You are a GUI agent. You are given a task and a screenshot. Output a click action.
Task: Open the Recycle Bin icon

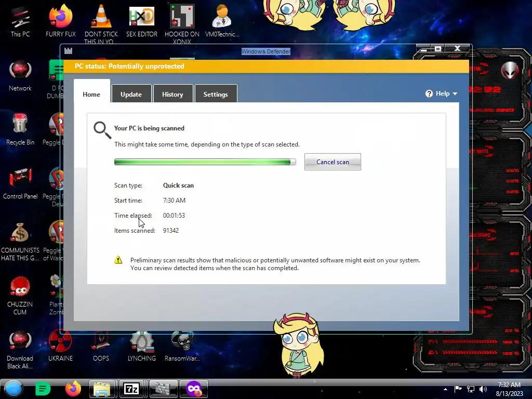click(20, 130)
